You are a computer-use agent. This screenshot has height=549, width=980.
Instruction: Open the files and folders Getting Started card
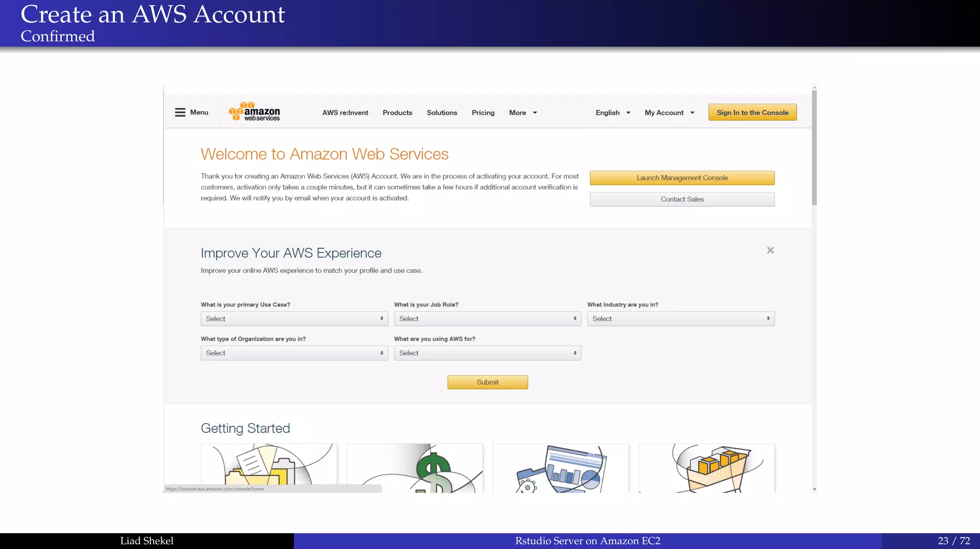[x=269, y=468]
